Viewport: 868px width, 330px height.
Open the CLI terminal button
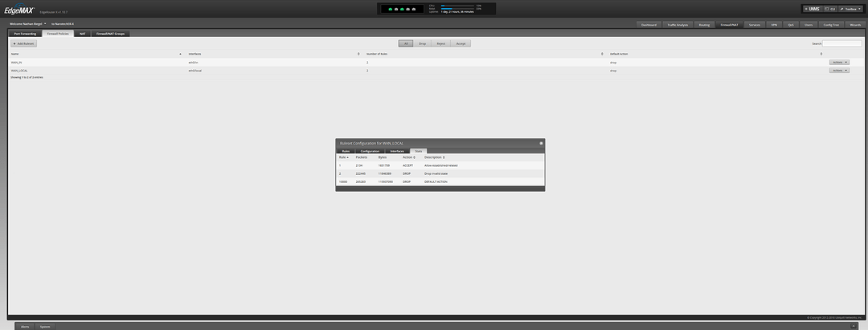click(x=829, y=9)
